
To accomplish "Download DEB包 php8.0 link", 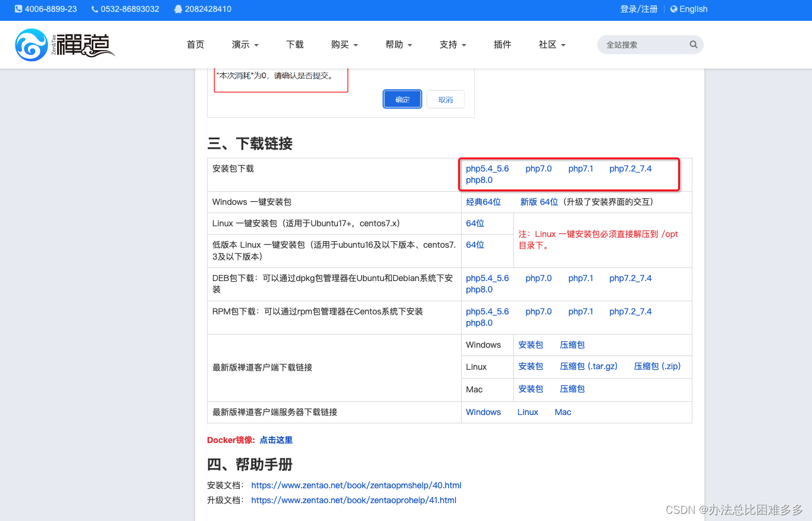I will pyautogui.click(x=479, y=289).
